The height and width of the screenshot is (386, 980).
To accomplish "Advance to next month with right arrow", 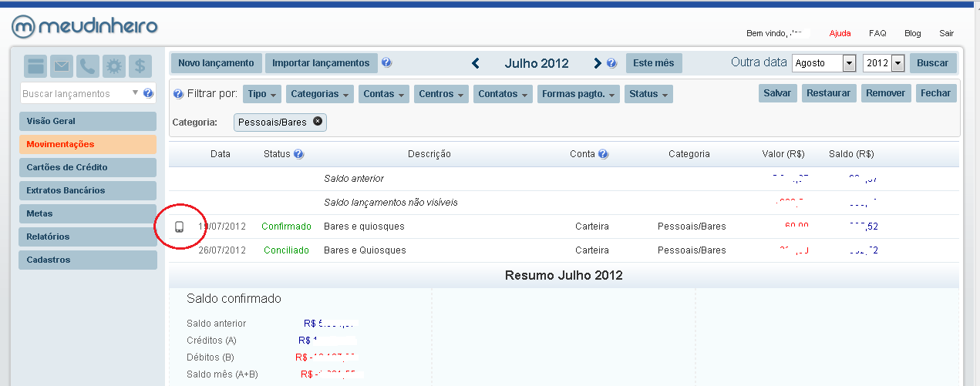I will (598, 63).
